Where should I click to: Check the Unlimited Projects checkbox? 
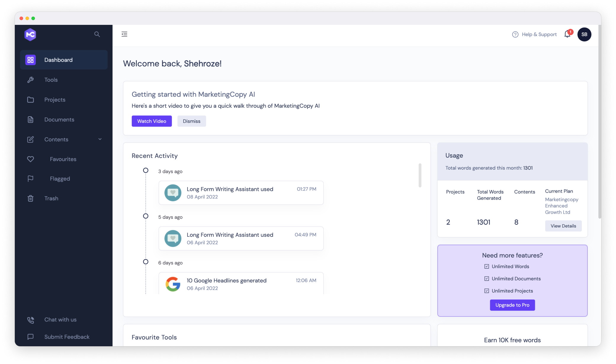(487, 291)
